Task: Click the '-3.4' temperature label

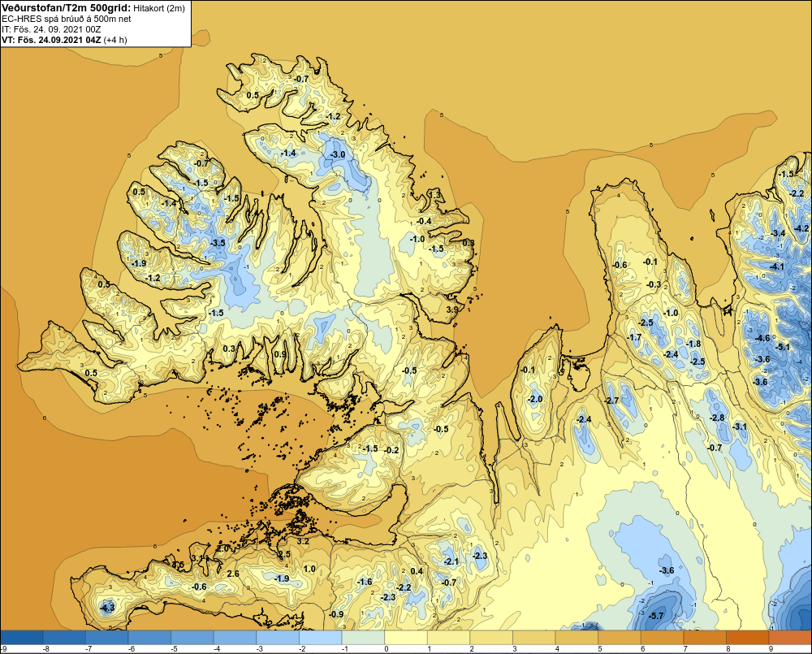Action: tap(779, 233)
